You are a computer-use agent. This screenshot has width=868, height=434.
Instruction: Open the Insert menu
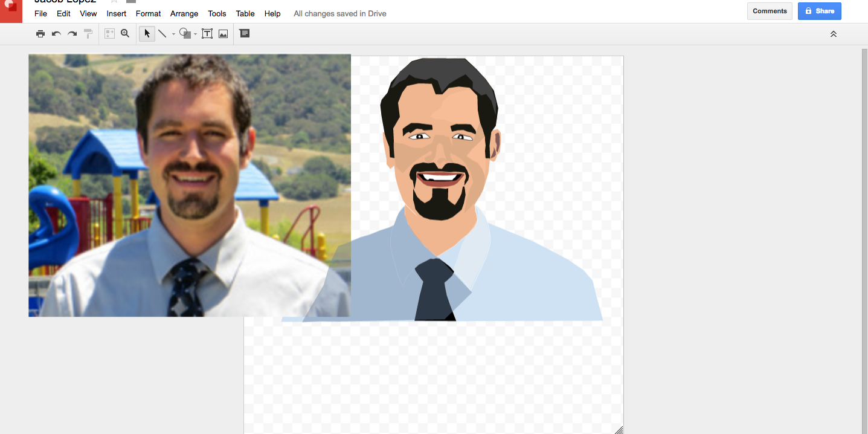(x=117, y=13)
